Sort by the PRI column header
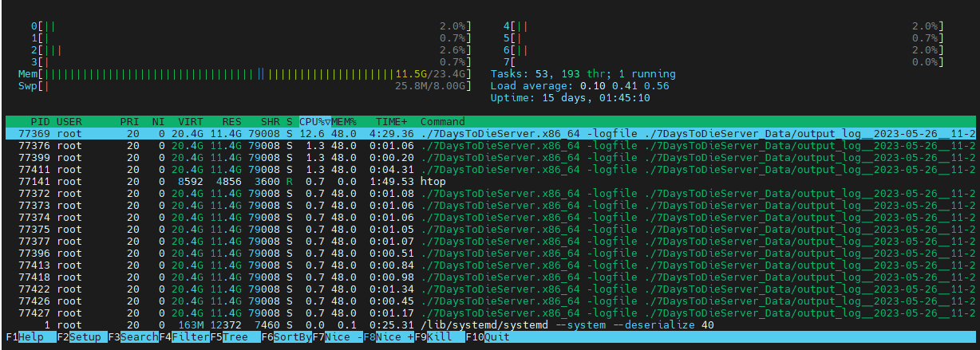The image size is (980, 350). pyautogui.click(x=129, y=121)
